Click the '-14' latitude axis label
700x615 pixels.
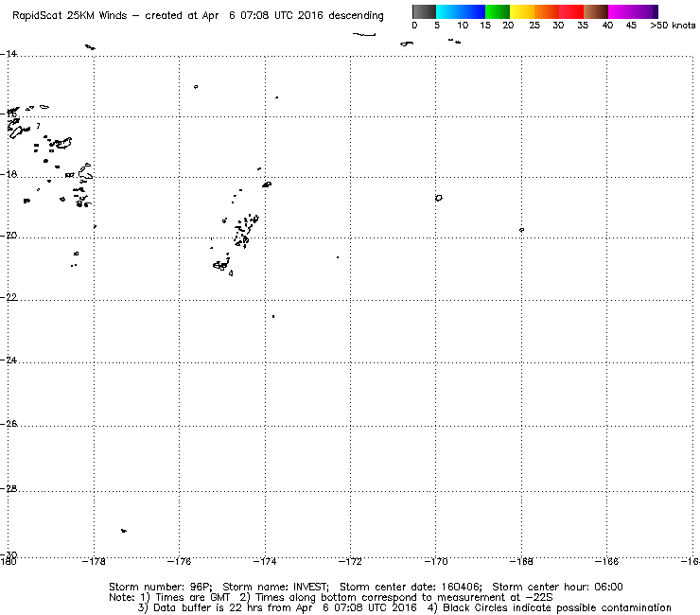pos(9,54)
